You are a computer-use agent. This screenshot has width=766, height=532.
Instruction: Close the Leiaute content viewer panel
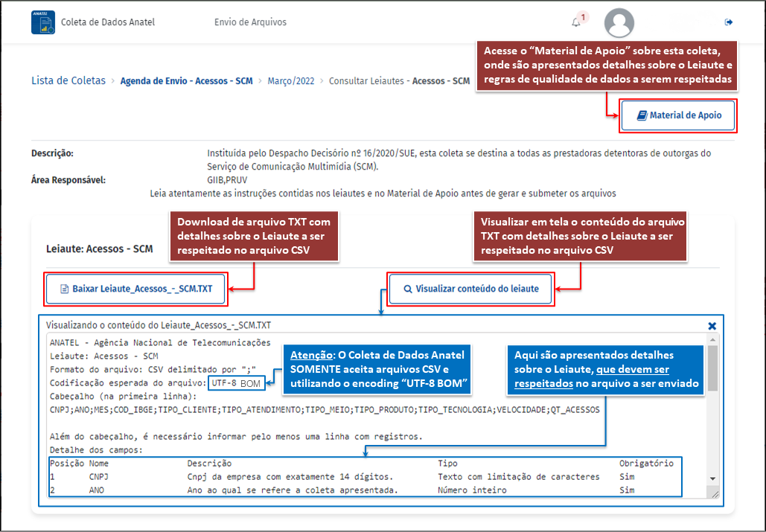point(712,326)
